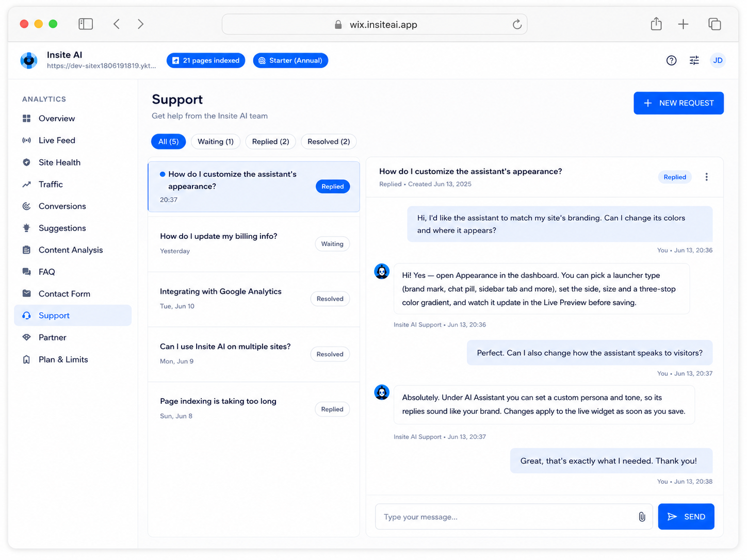This screenshot has height=560, width=747.
Task: Select the Replied (2) filter tab
Action: (x=270, y=141)
